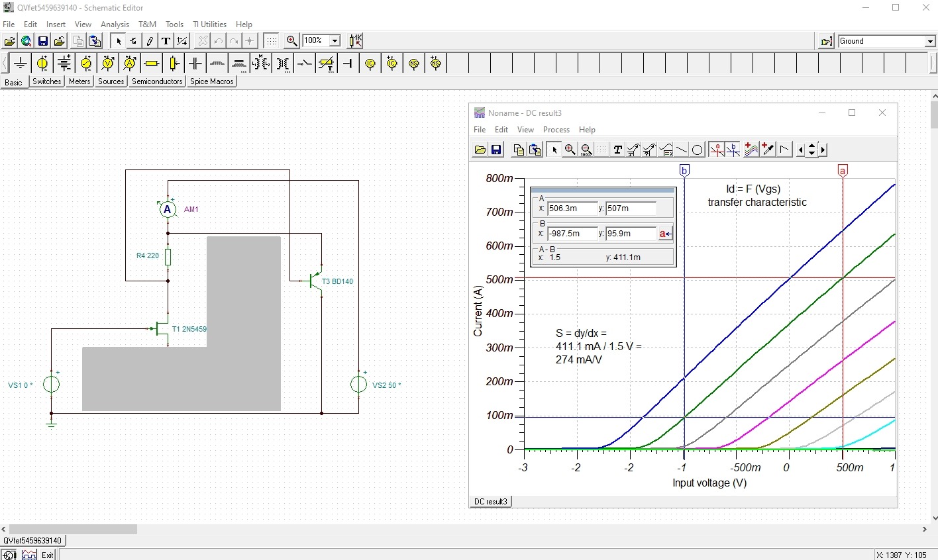Screen dimensions: 938x560
Task: Click resistor R4 220 in schematic
Action: pos(168,256)
